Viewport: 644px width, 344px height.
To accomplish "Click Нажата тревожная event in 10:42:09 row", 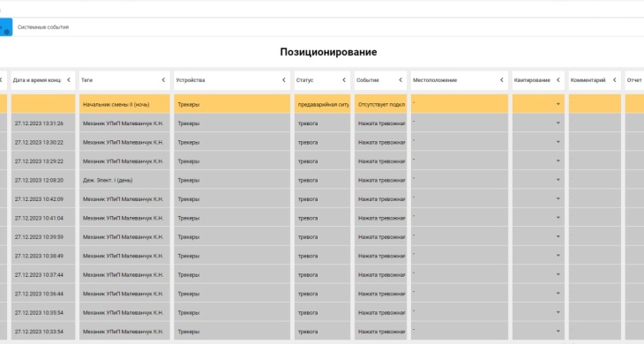I will (x=381, y=199).
